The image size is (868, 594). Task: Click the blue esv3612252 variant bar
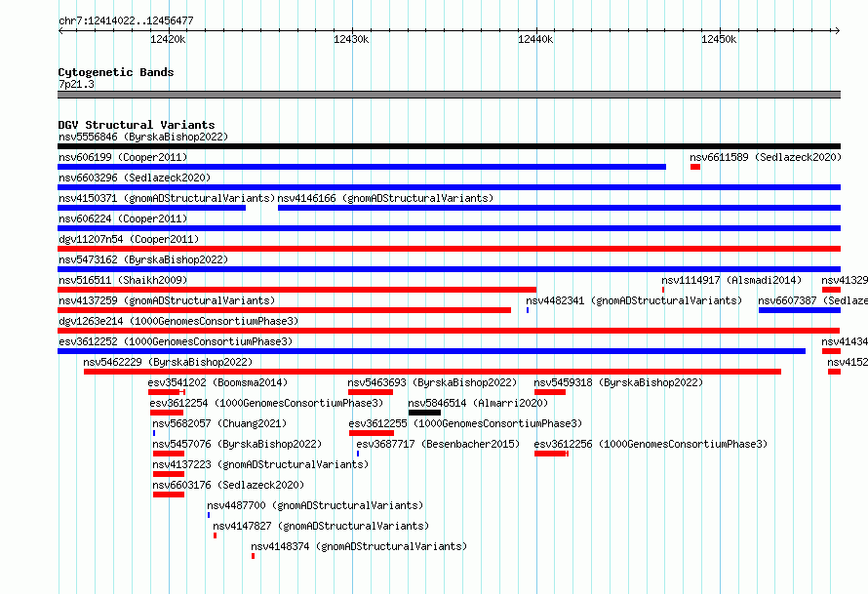coord(431,351)
